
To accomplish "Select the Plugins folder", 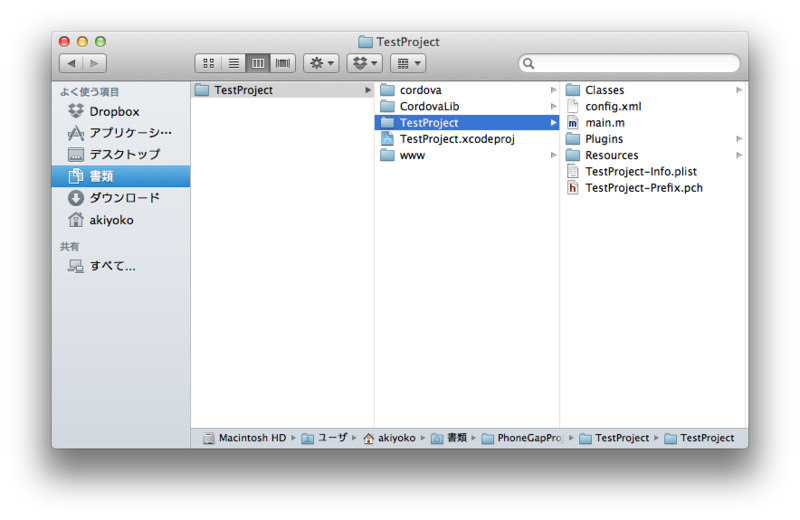I will click(653, 139).
